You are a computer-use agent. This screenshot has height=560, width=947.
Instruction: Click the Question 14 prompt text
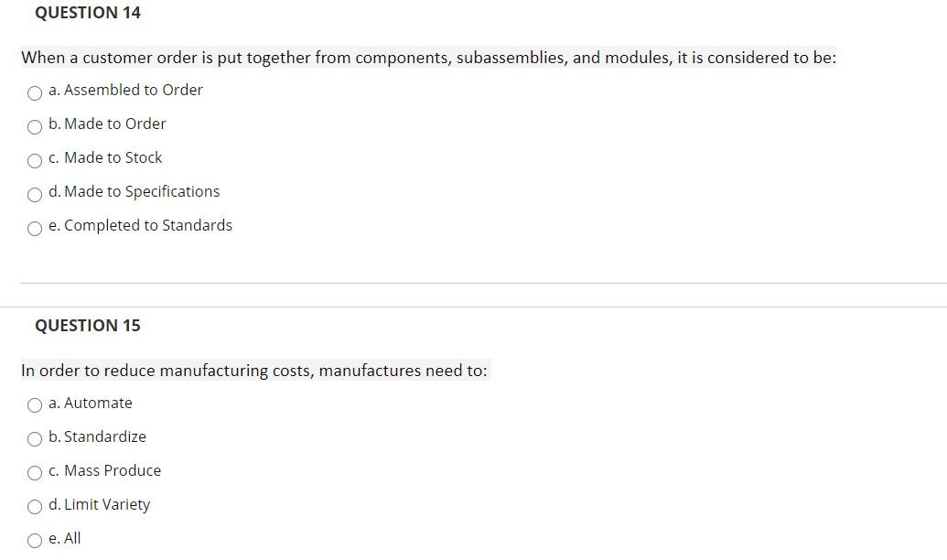pyautogui.click(x=427, y=58)
